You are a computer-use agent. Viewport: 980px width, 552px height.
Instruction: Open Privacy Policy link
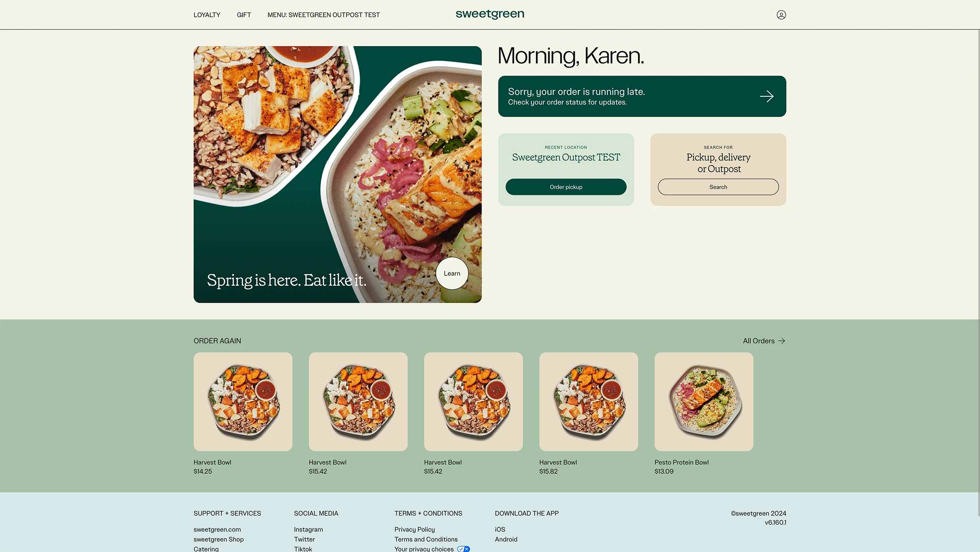point(414,529)
